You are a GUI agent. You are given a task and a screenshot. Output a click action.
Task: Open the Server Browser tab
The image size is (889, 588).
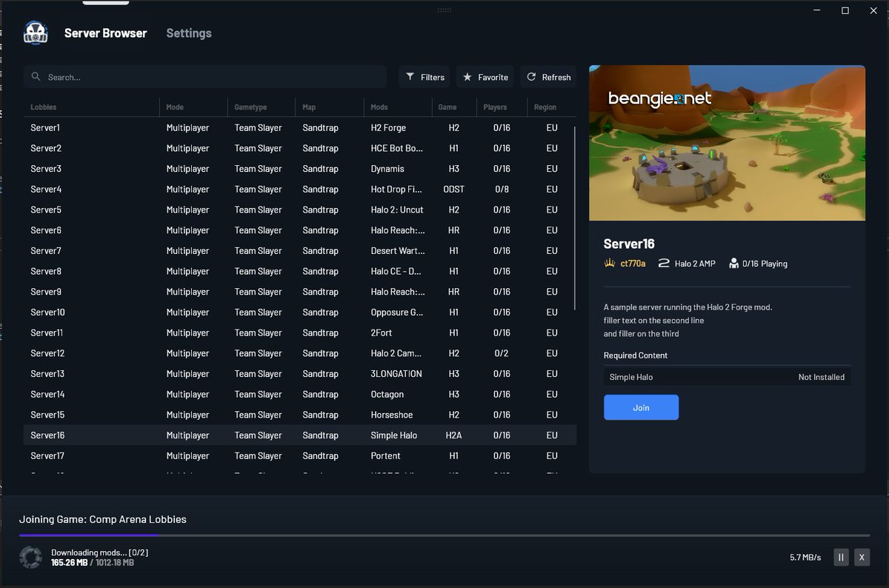(x=105, y=33)
